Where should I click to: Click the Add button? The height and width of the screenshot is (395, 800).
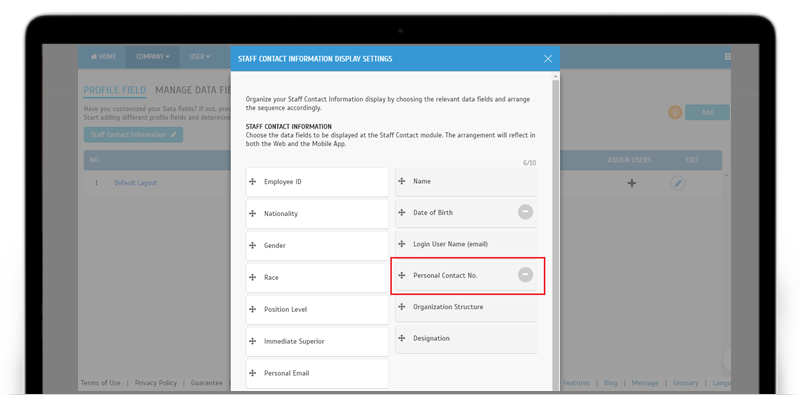point(707,112)
